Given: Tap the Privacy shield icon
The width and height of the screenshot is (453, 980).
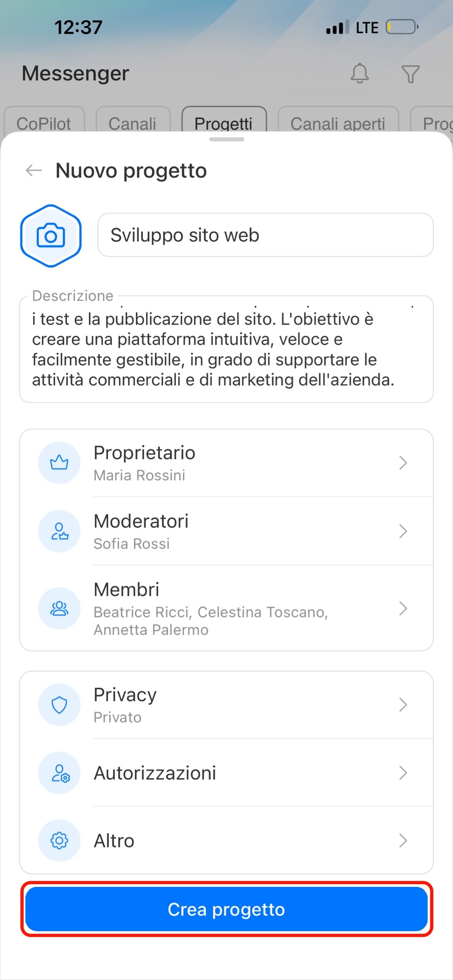Looking at the screenshot, I should [59, 705].
